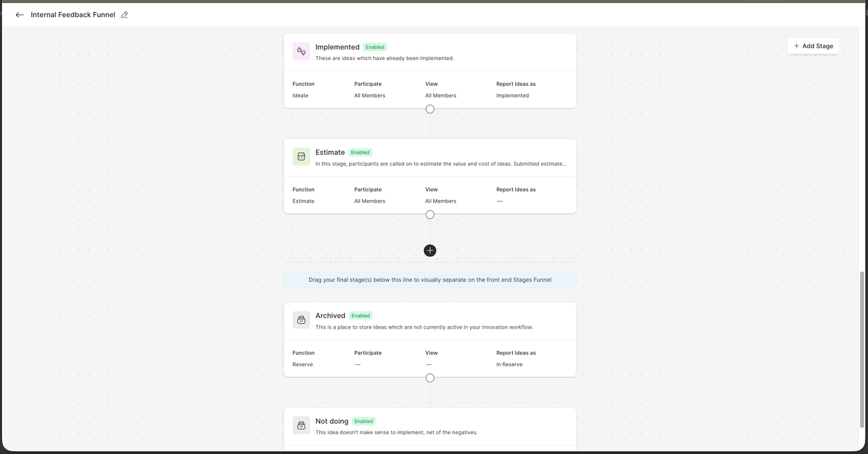Toggle the Enabled badge on Archived stage
The height and width of the screenshot is (454, 868).
(x=361, y=316)
